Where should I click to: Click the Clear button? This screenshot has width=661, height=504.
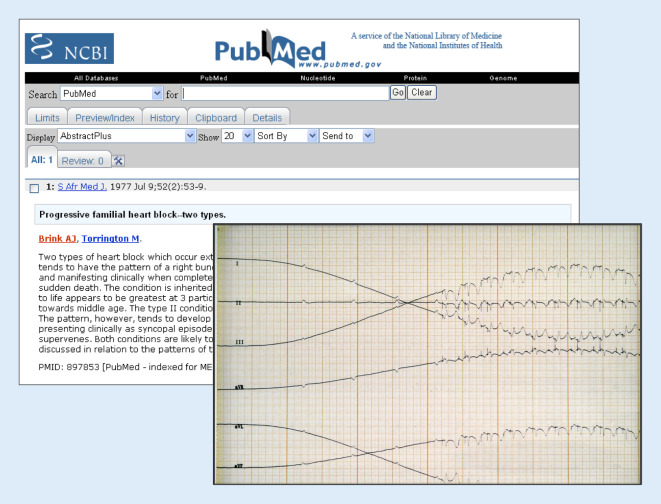pos(422,93)
